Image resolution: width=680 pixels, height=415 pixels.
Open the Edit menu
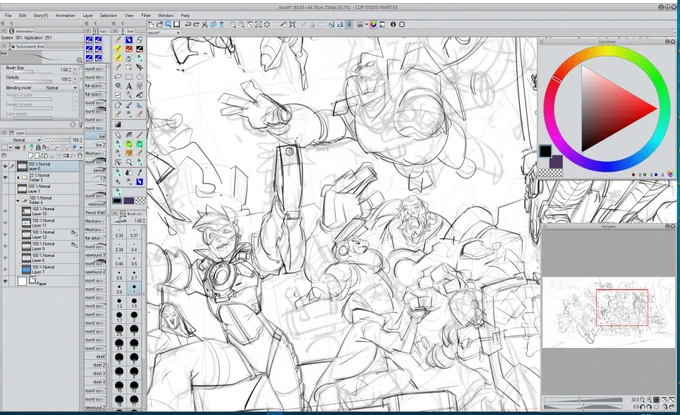(x=23, y=15)
